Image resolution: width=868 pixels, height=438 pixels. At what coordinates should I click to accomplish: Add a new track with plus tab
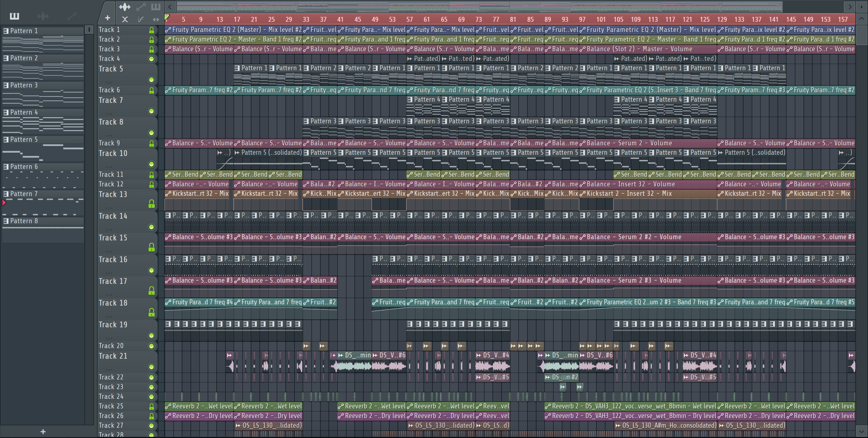tap(107, 18)
